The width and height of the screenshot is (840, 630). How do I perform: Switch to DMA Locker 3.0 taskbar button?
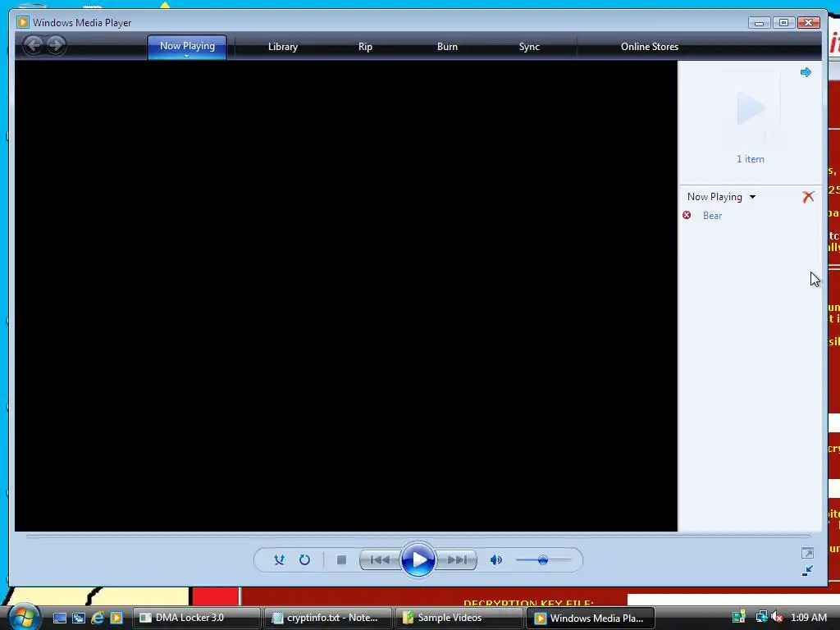pos(197,618)
